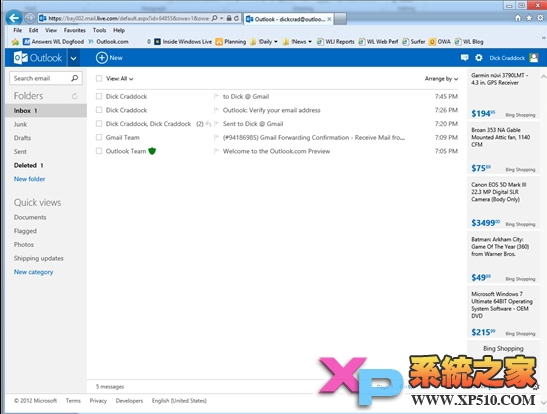Open the Help menu

119,30
